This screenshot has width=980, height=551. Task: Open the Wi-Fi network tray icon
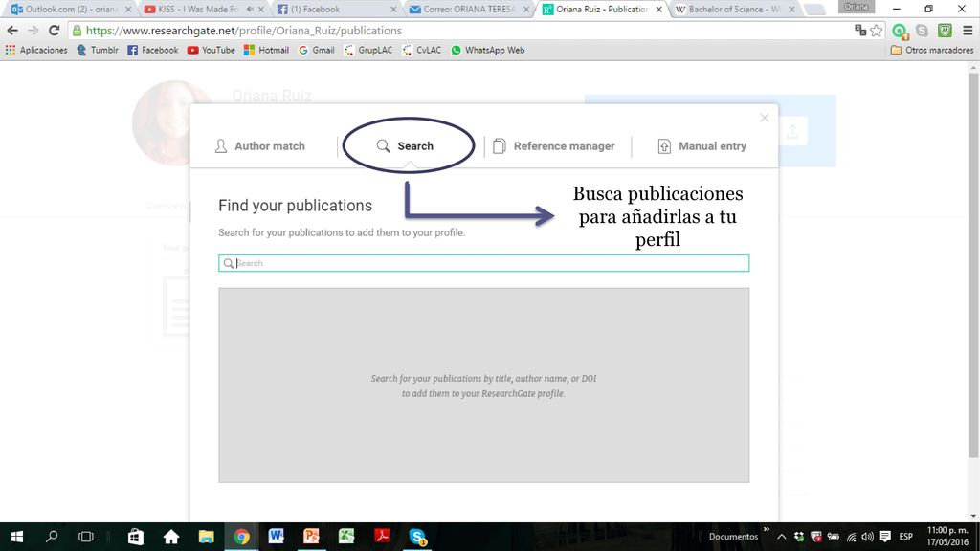click(851, 537)
